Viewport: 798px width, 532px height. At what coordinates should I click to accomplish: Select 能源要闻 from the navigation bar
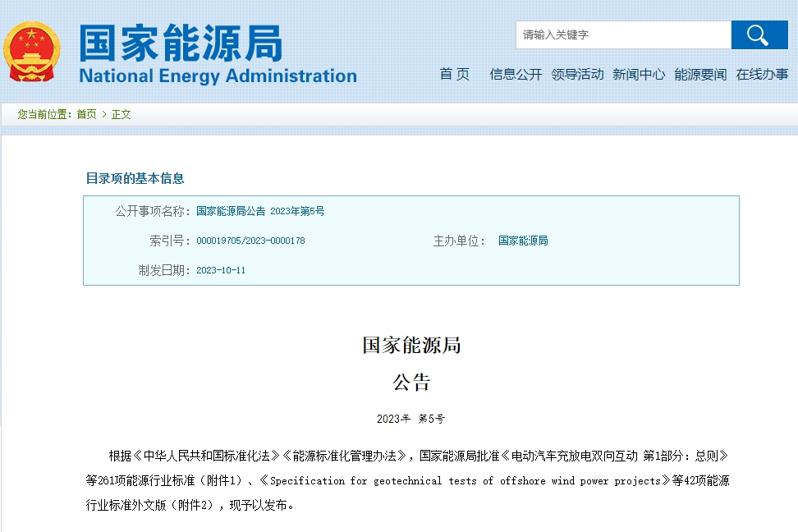coord(699,74)
